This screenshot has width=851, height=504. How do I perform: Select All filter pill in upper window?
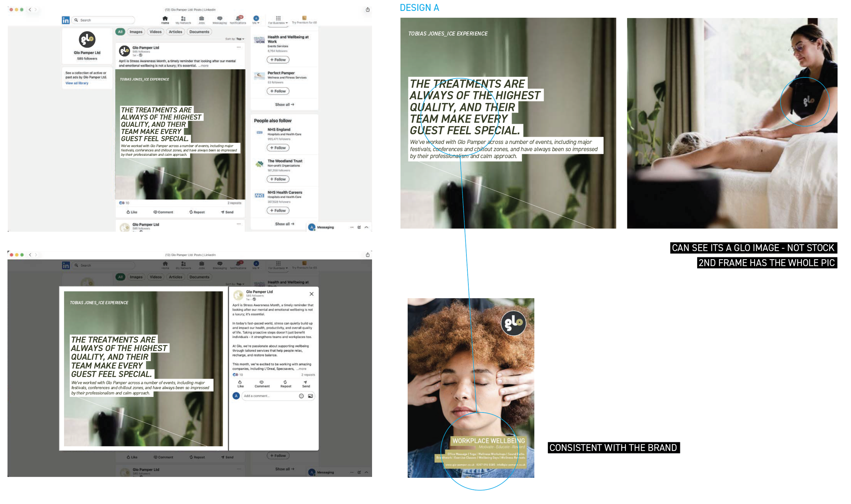coord(120,32)
